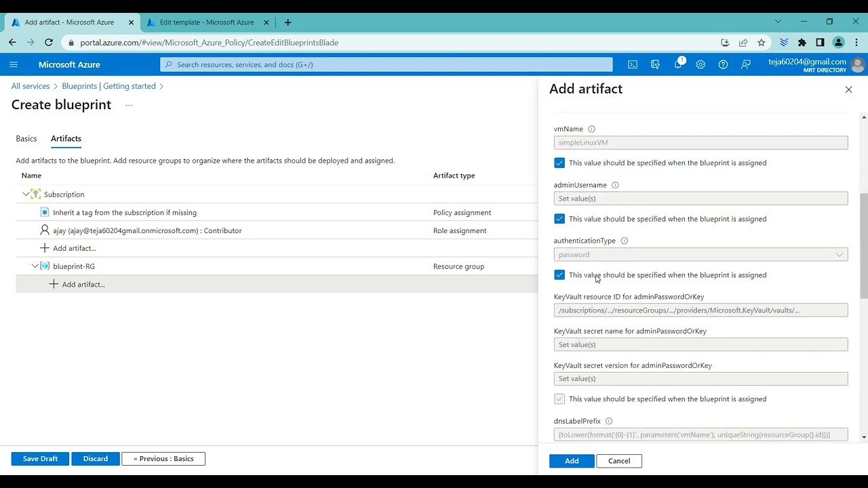Open the browser share icon
The height and width of the screenshot is (488, 868).
pos(743,42)
